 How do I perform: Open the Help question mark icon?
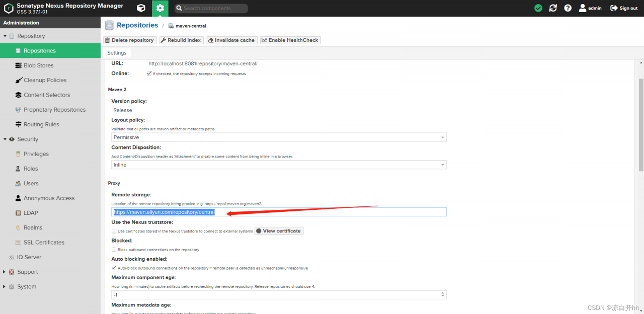pyautogui.click(x=568, y=8)
